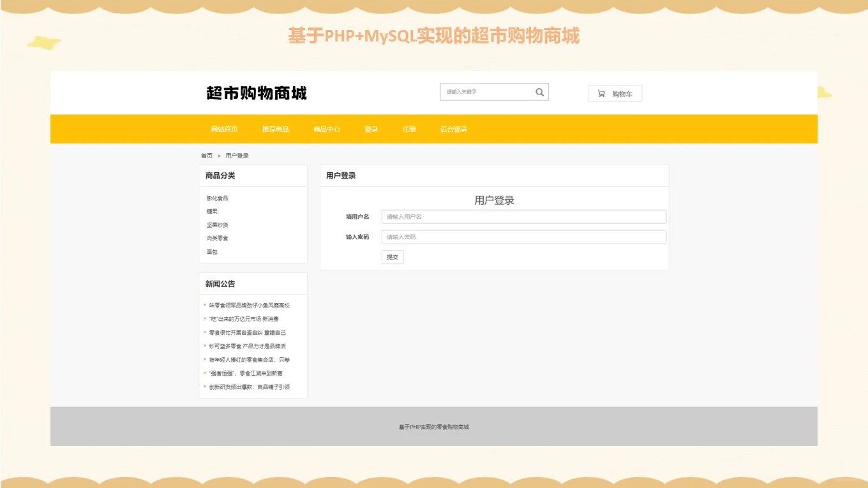Click the shopping cart icon

pos(601,92)
